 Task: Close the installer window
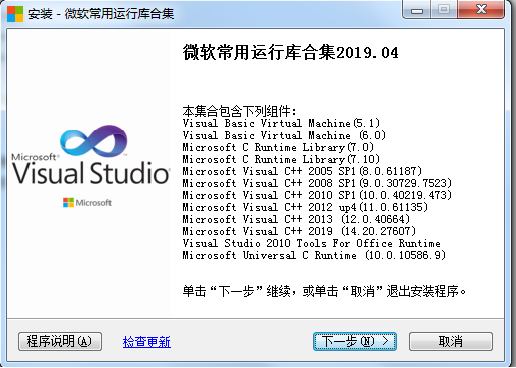(481, 9)
